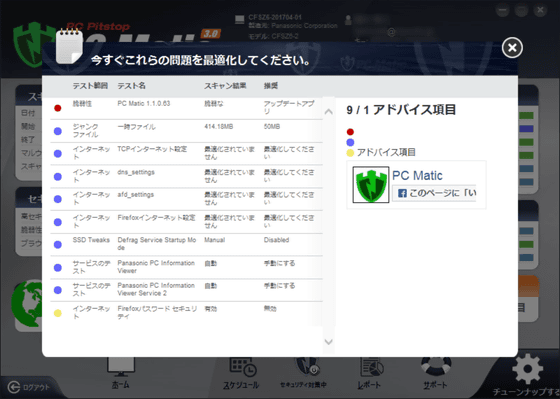560x399 pixels.
Task: Click the Facebook like button
Action: (x=434, y=193)
